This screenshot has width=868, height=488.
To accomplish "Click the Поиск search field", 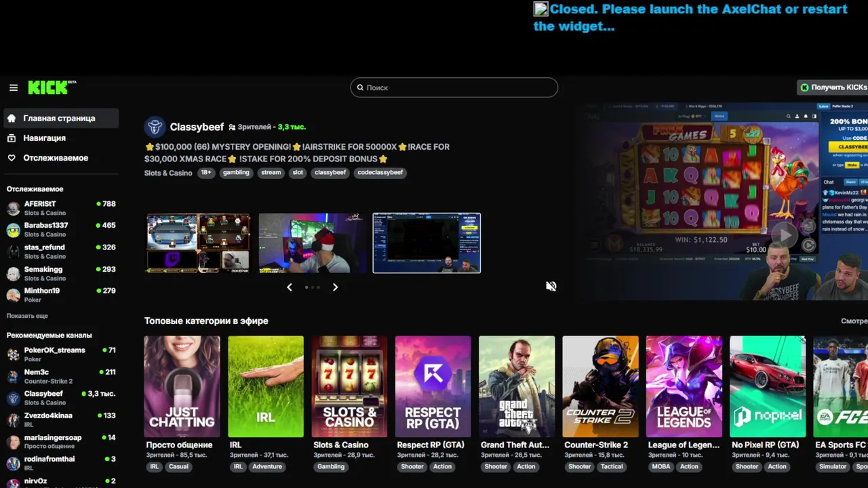I will coord(454,87).
